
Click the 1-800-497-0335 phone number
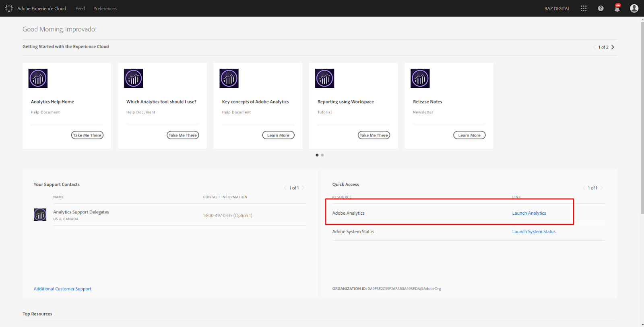point(227,215)
